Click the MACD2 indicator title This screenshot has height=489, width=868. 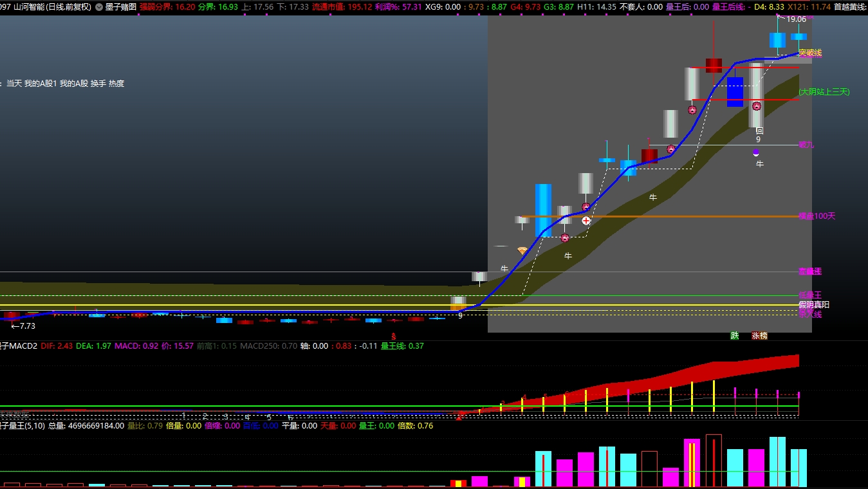pyautogui.click(x=19, y=346)
